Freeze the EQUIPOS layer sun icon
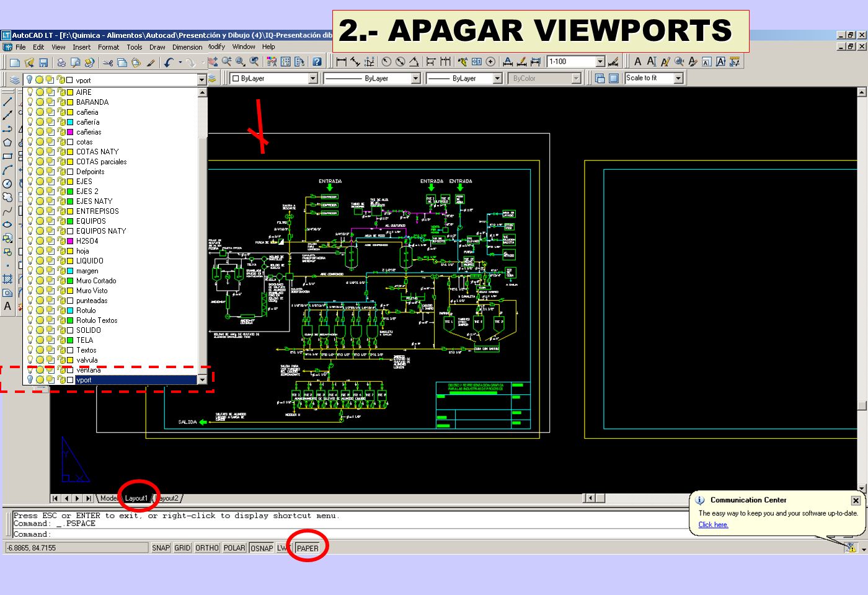Screen dimensions: 868x595 pos(40,221)
